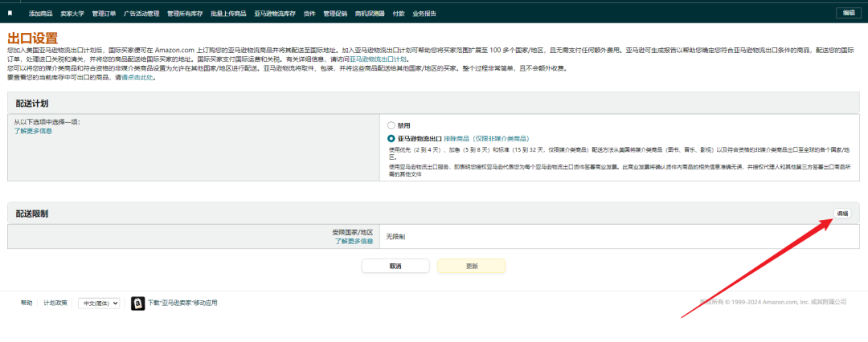Click the 配送限制 section header
Viewport: 868px width, 342px height.
pyautogui.click(x=32, y=214)
